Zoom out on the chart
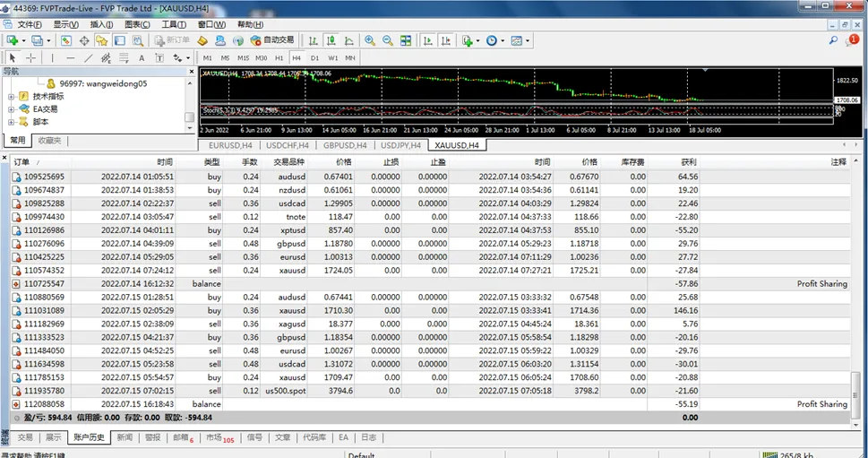 pos(388,40)
